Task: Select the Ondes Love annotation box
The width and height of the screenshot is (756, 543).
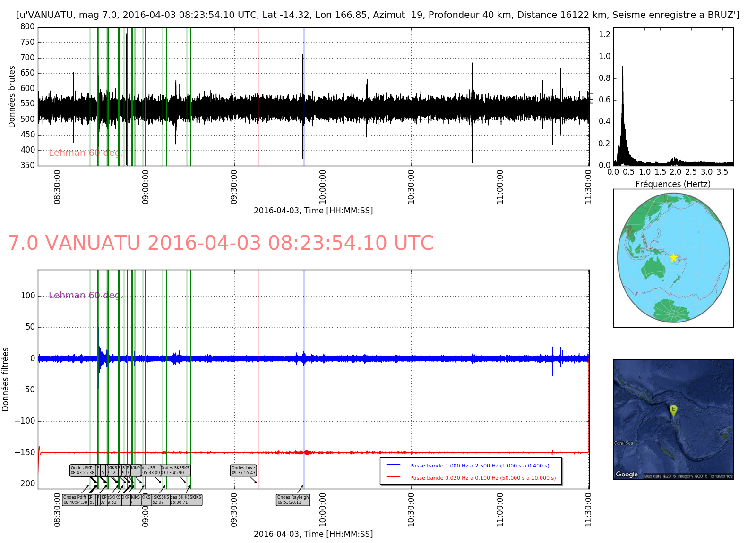Action: coord(243,470)
